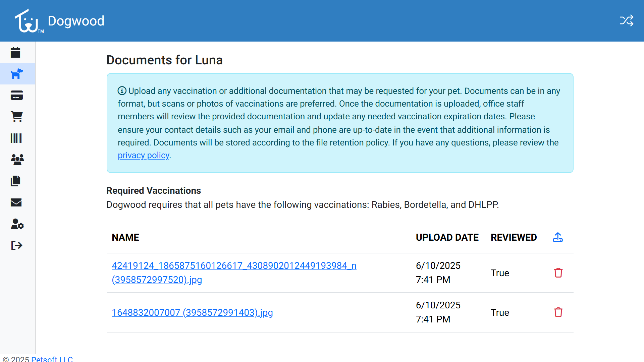The image size is (644, 362).
Task: Open the envelope messages sidebar icon
Action: (16, 202)
